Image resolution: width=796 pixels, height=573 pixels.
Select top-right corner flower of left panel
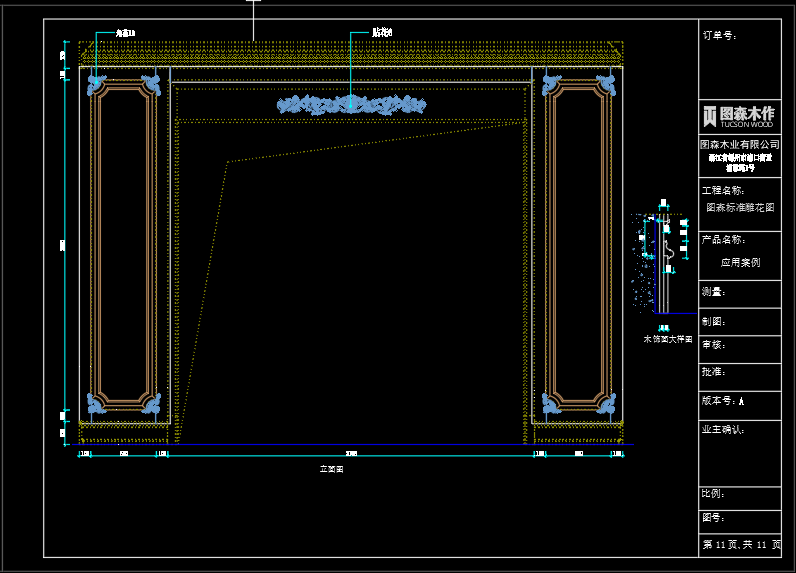(151, 85)
